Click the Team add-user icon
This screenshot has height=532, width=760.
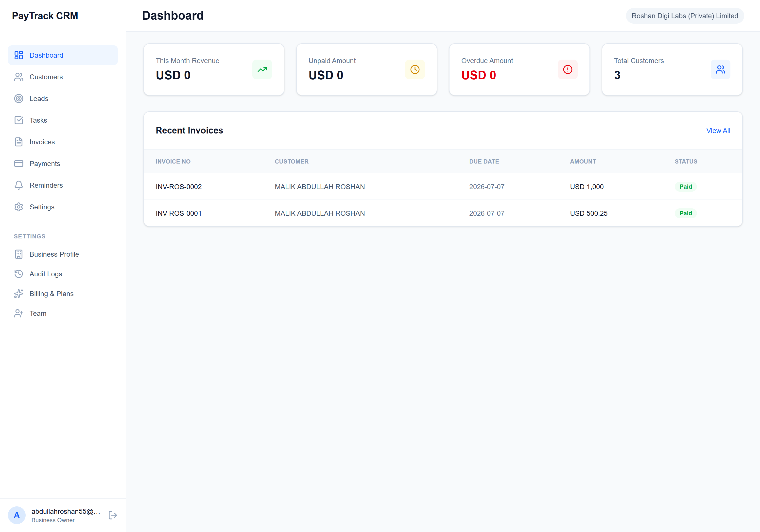pos(18,313)
